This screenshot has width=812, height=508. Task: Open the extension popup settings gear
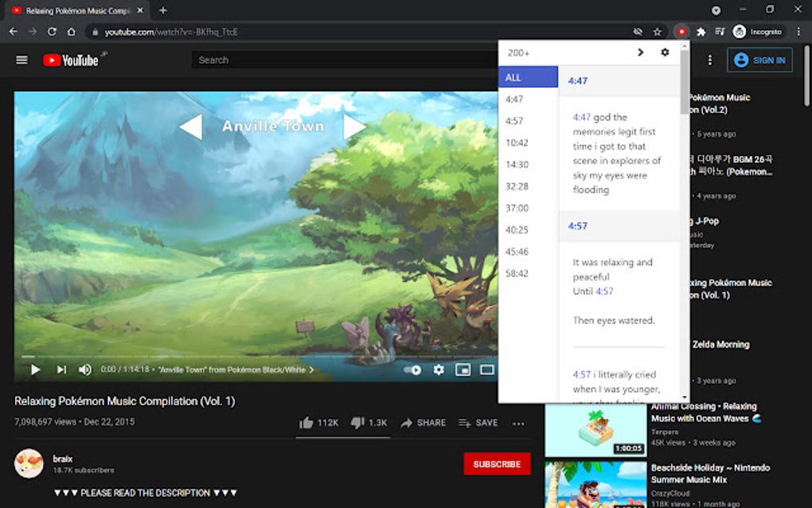pos(666,52)
